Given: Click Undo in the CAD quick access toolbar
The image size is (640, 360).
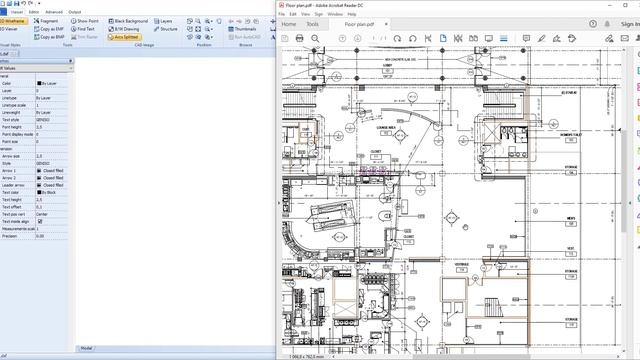Looking at the screenshot, I should (24, 3).
